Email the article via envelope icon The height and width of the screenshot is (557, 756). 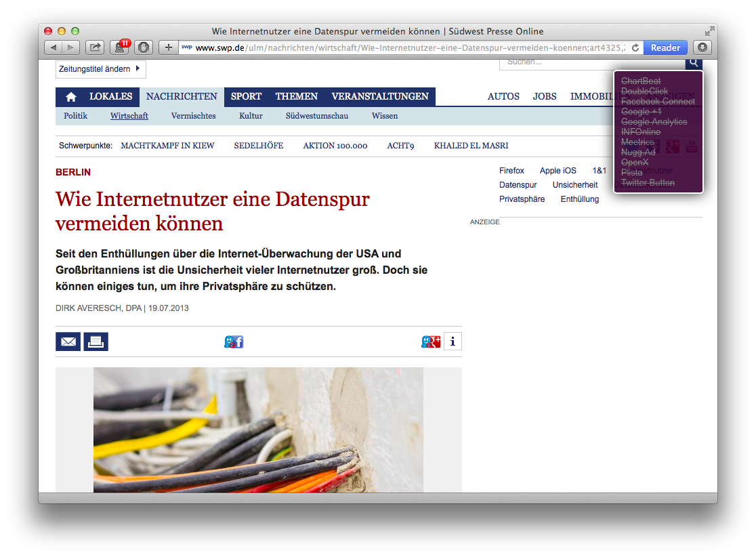68,342
